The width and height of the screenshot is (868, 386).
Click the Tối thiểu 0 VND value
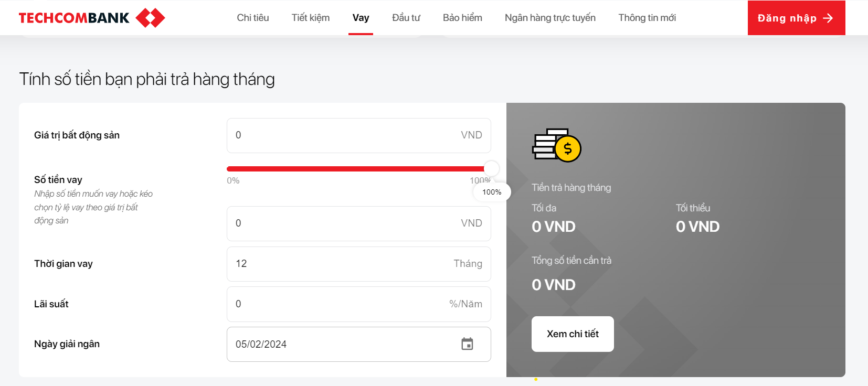click(697, 227)
